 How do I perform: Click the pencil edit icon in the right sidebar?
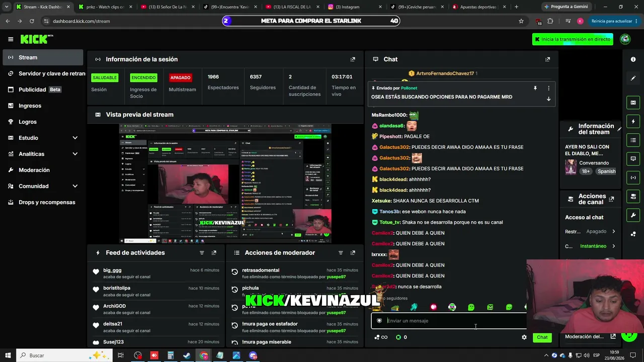click(633, 78)
